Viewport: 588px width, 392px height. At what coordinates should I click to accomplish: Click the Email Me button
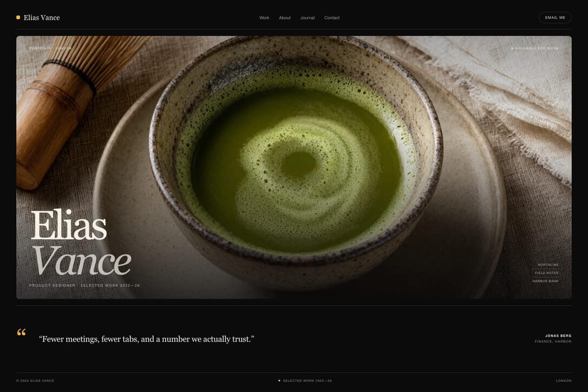[x=555, y=18]
